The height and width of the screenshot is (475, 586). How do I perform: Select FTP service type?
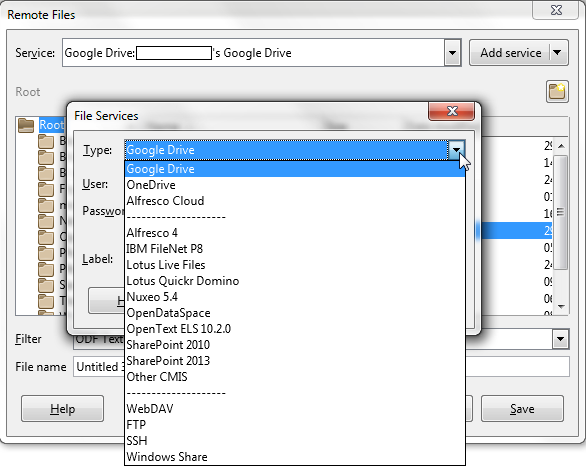coord(294,425)
